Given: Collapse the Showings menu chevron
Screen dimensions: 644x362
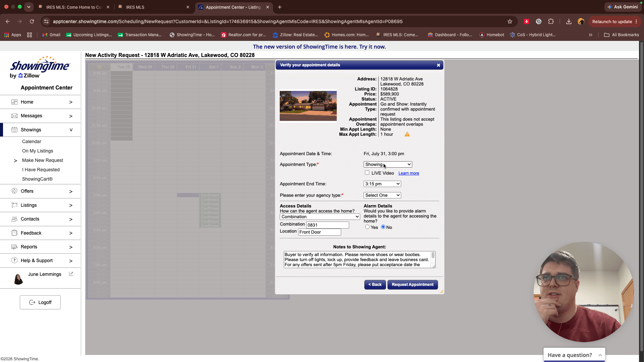Looking at the screenshot, I should 71,130.
